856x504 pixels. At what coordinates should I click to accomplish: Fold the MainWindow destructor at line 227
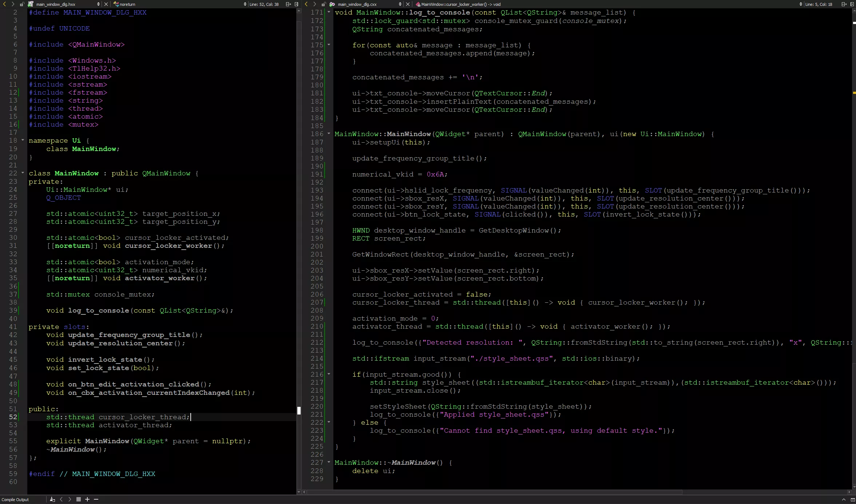click(x=329, y=462)
